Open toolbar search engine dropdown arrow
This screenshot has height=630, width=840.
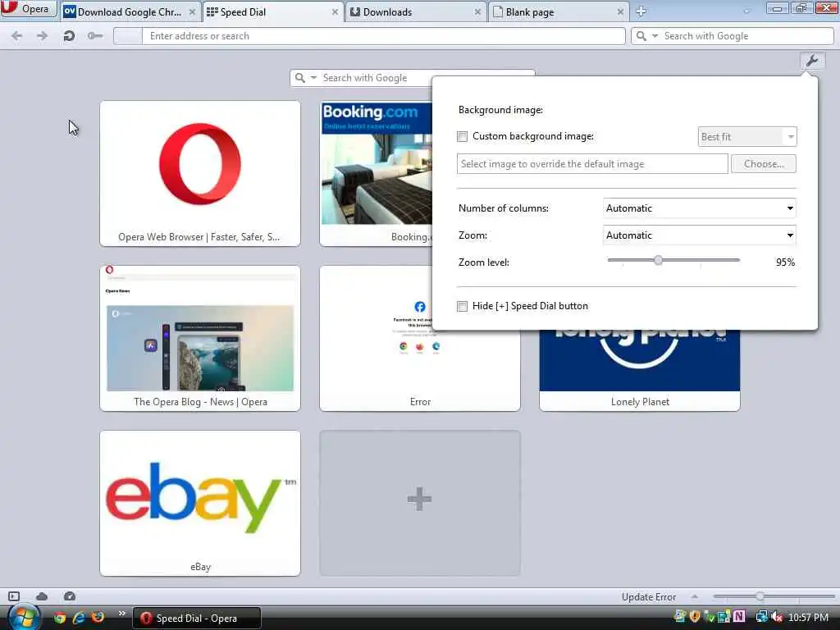click(x=655, y=36)
